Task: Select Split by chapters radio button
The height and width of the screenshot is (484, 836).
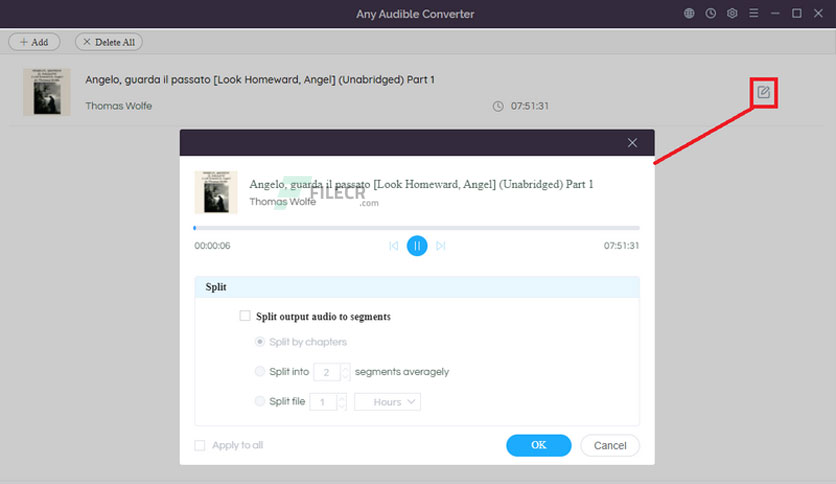Action: click(x=260, y=342)
